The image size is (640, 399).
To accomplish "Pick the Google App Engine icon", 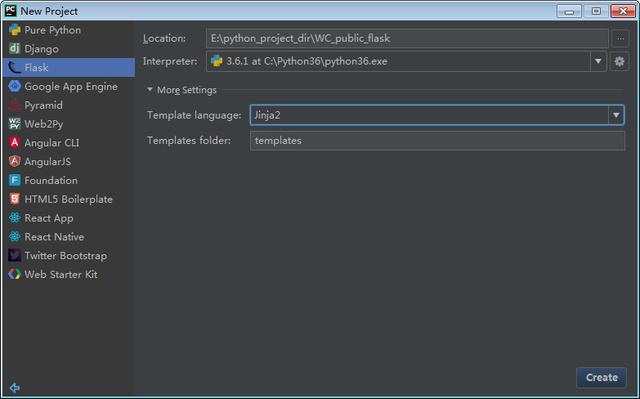I will click(15, 86).
